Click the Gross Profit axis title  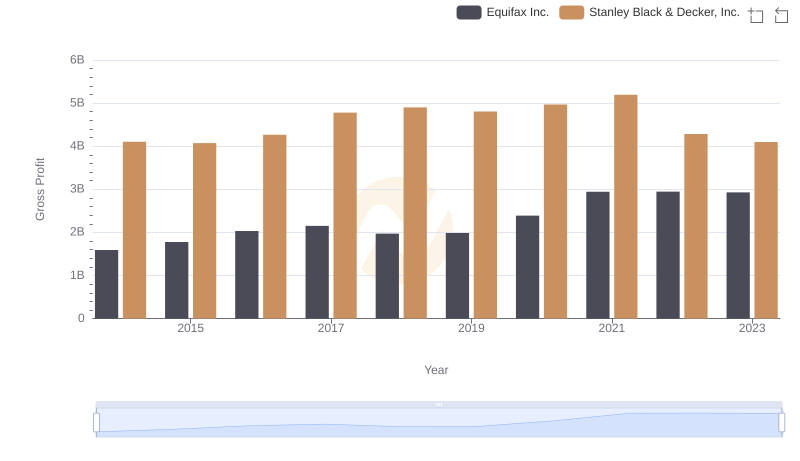(x=40, y=189)
